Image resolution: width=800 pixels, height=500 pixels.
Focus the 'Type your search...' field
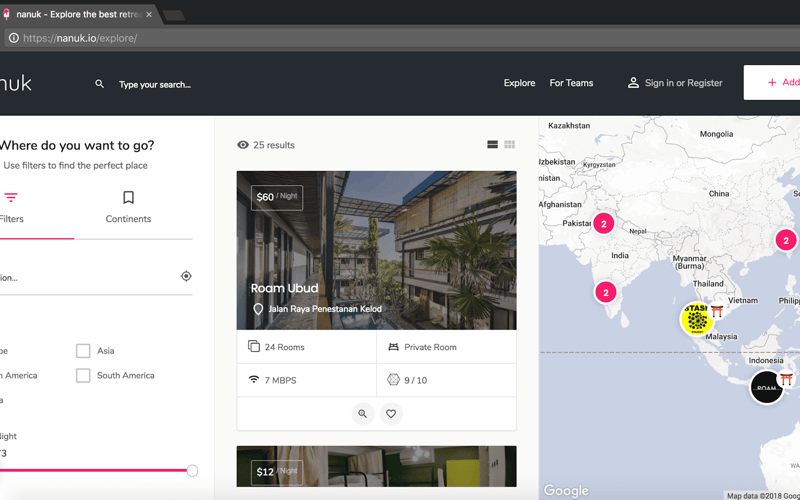click(x=155, y=85)
